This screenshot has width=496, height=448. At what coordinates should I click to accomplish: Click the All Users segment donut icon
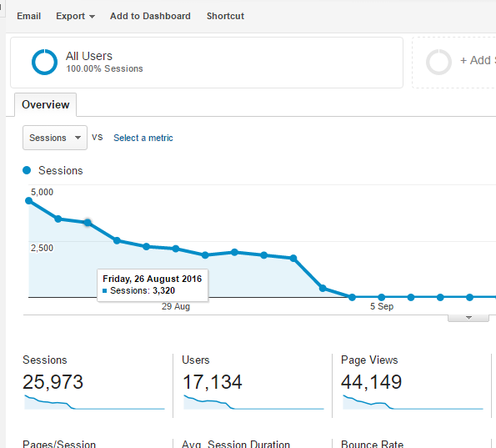(x=45, y=62)
